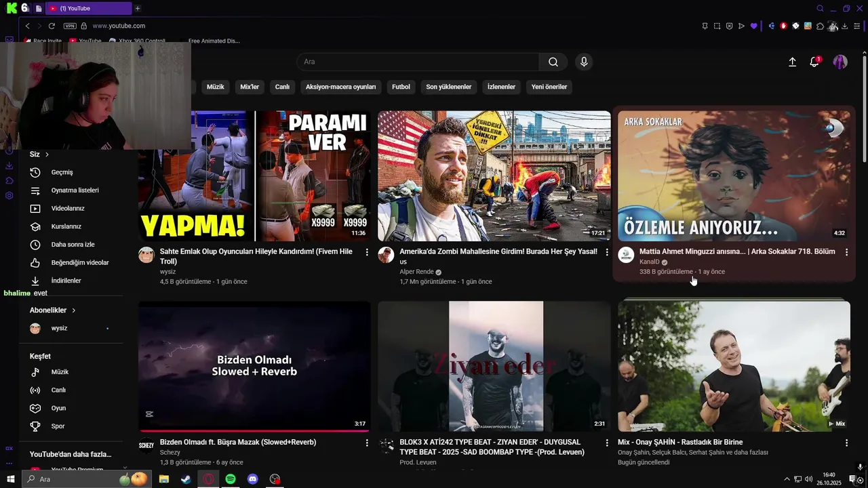Open the Windows Start menu
This screenshot has height=488, width=868.
10,479
